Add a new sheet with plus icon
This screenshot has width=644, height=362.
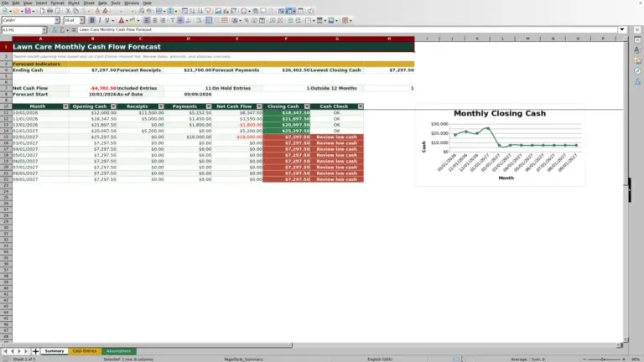[35, 351]
